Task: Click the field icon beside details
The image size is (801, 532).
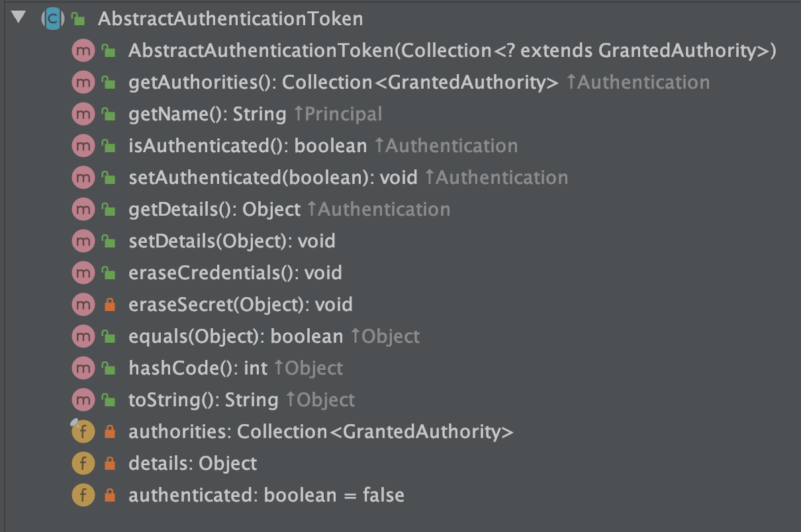Action: (82, 464)
